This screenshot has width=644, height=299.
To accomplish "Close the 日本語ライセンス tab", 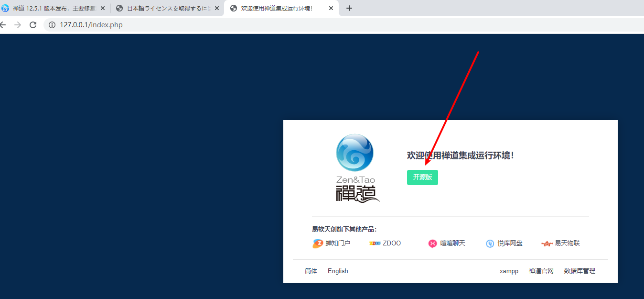I will 216,8.
